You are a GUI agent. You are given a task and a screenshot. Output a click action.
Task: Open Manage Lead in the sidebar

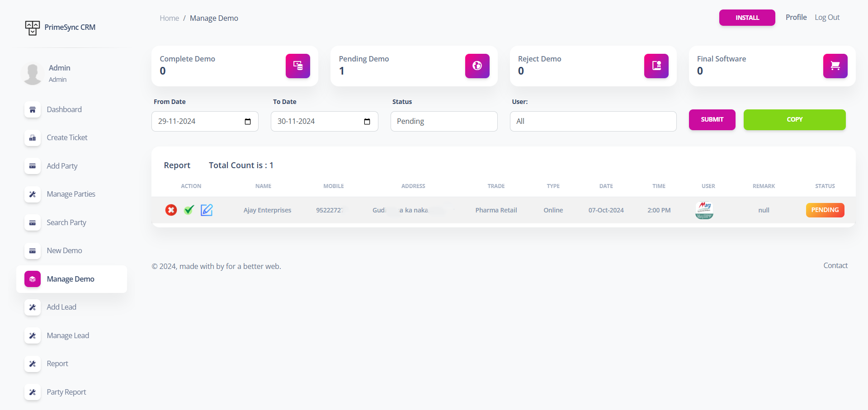coord(68,335)
